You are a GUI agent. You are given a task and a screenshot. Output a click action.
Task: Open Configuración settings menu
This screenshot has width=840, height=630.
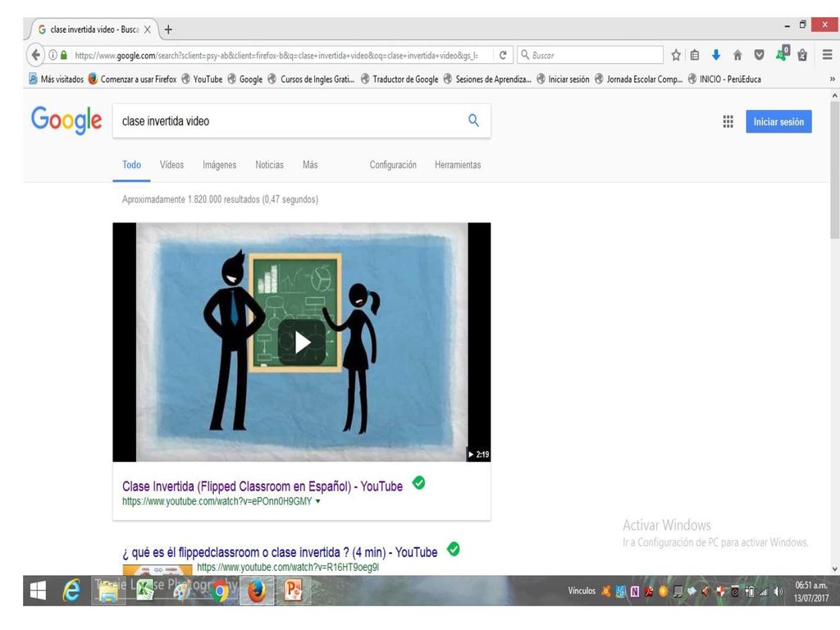pyautogui.click(x=393, y=165)
